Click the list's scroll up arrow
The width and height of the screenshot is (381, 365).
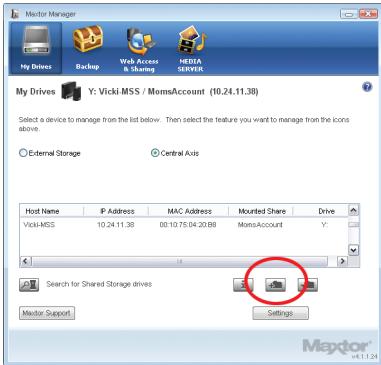(x=353, y=211)
